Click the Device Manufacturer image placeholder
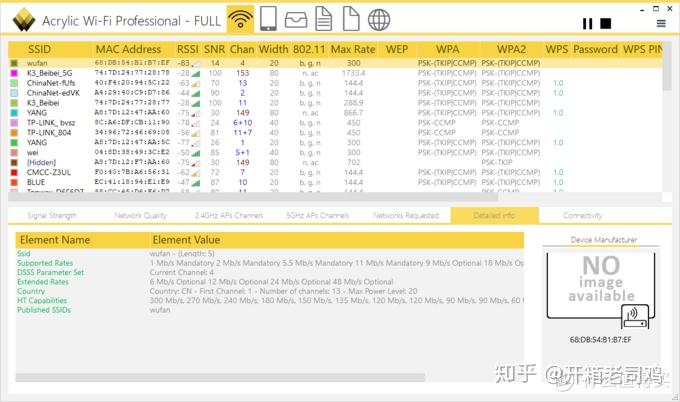The image size is (680, 402). [601, 291]
